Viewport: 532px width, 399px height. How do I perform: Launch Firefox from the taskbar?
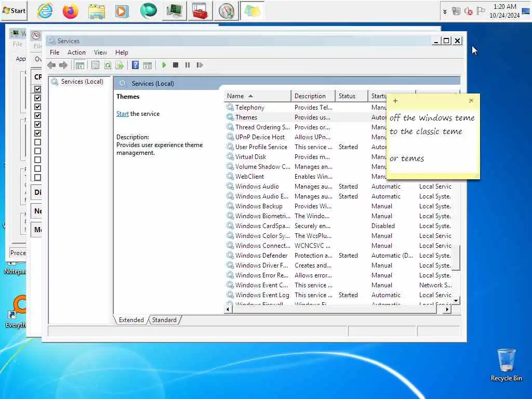click(71, 11)
